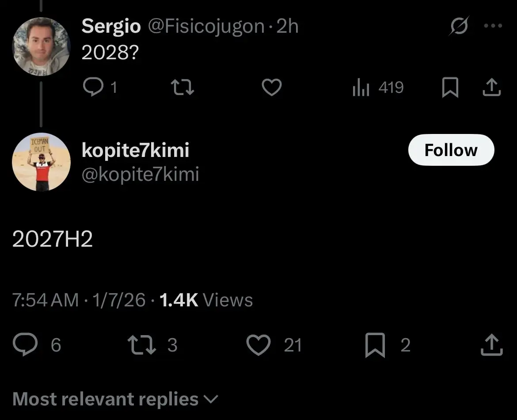Share kopite7kimi's 2027H2 tweet

click(x=491, y=345)
